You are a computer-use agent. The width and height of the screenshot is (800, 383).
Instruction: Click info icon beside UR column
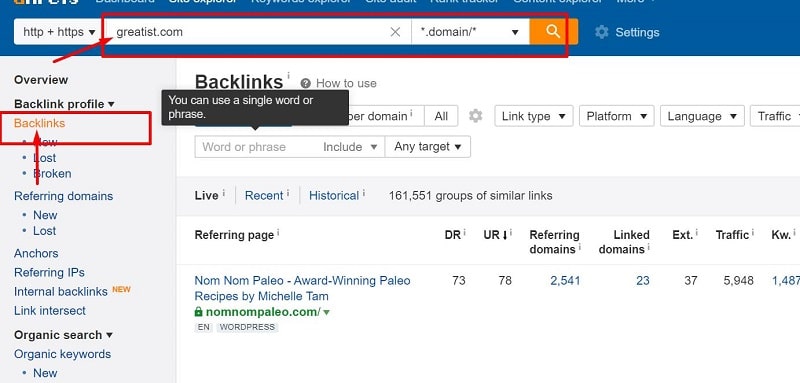coord(511,232)
